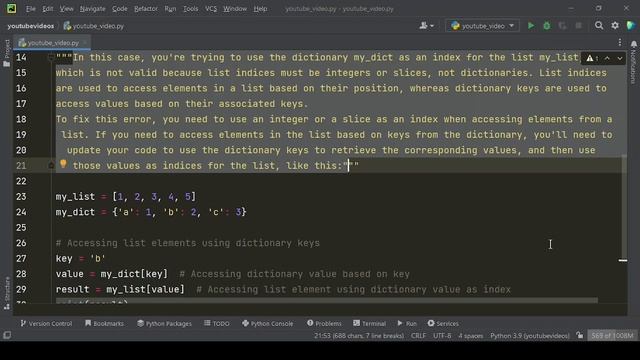The height and width of the screenshot is (360, 640).
Task: Open the youtube_video run configuration dropdown
Action: 482,26
